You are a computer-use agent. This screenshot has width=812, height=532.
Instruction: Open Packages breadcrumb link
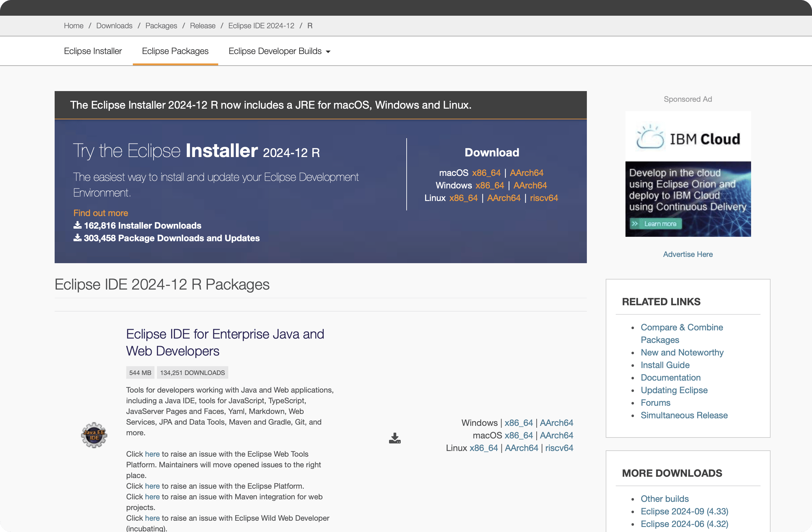pos(161,26)
